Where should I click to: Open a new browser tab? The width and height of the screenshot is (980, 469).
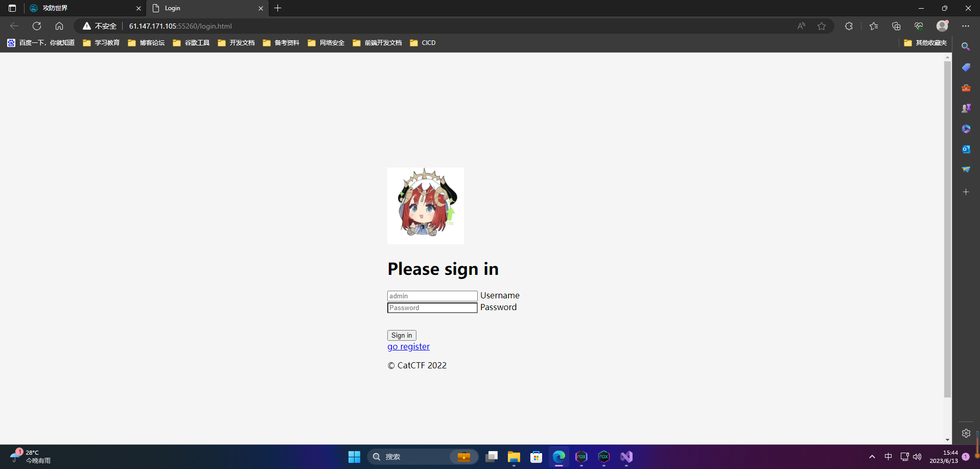[278, 8]
